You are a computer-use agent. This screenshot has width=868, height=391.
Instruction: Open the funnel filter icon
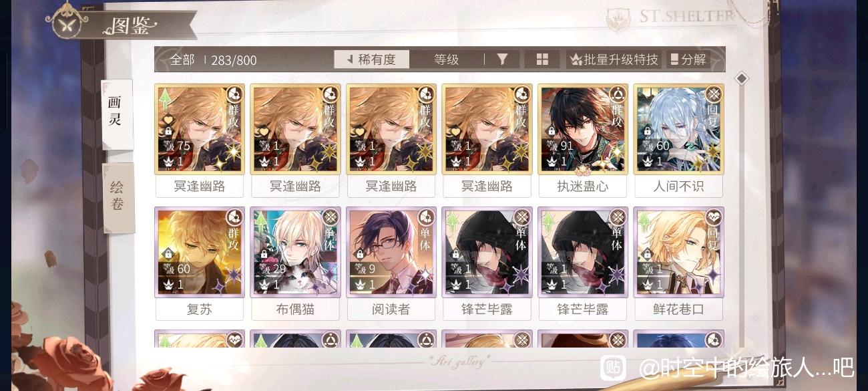point(503,59)
